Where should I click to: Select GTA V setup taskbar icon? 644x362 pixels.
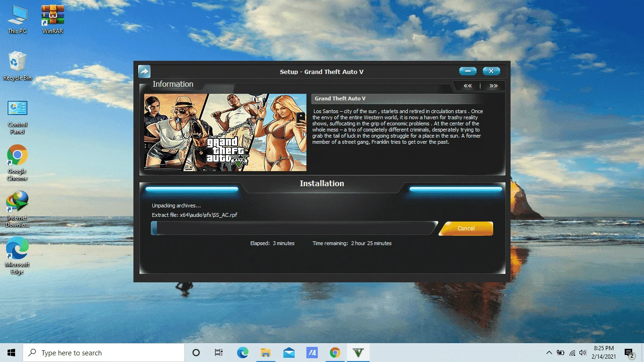358,353
